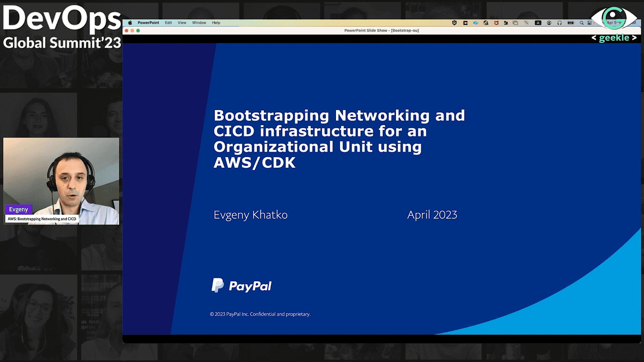Click the purple Evgeny name tag
Image resolution: width=644 pixels, height=362 pixels.
[18, 209]
